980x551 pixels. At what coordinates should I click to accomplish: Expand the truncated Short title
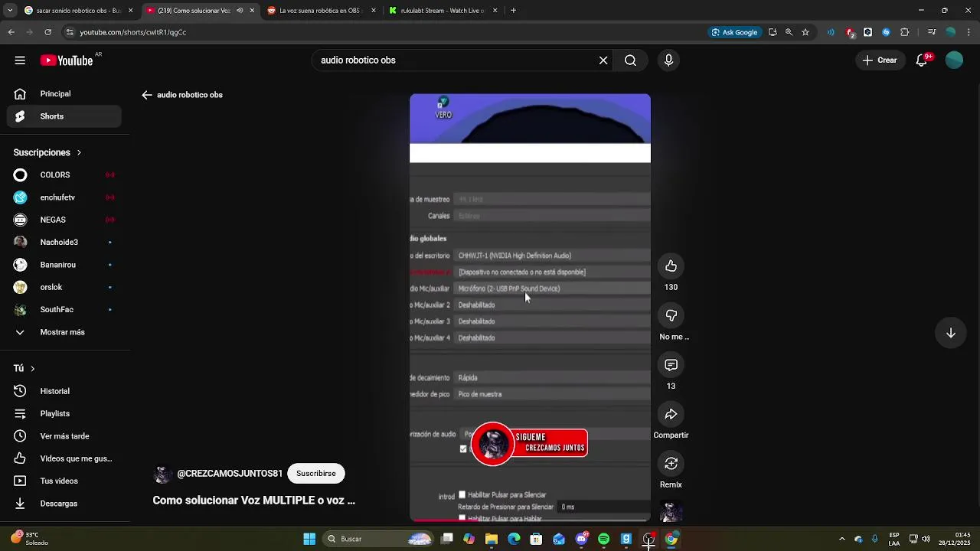(253, 500)
